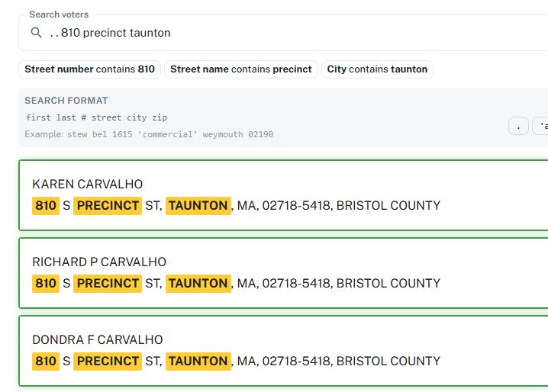Click highlighted TAUNTON in Richard Carvalho's address
548x392 pixels.
pos(198,283)
